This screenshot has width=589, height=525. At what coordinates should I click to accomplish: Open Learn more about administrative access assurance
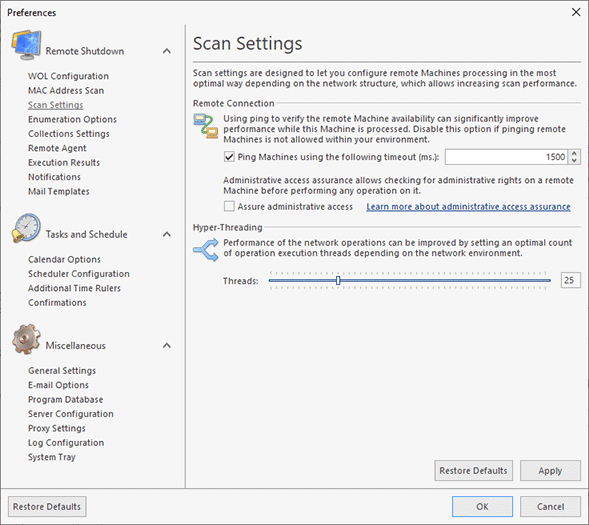[468, 207]
